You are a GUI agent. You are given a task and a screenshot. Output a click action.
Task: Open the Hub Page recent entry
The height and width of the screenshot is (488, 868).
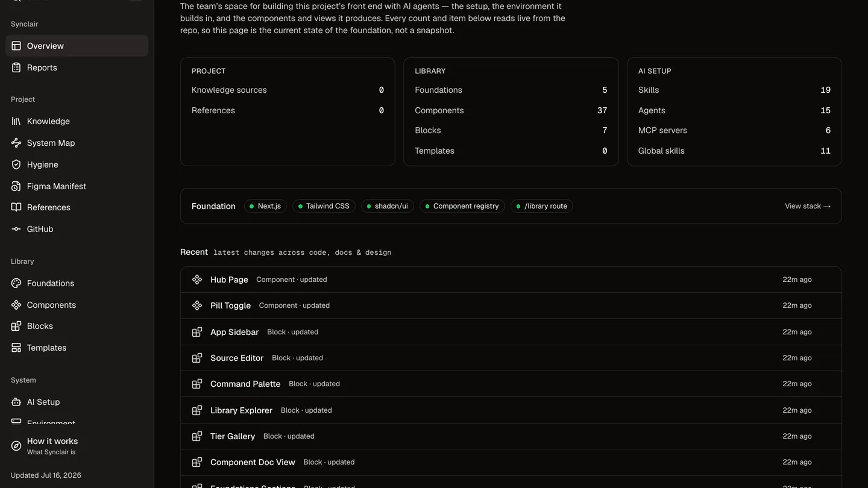[x=511, y=280]
